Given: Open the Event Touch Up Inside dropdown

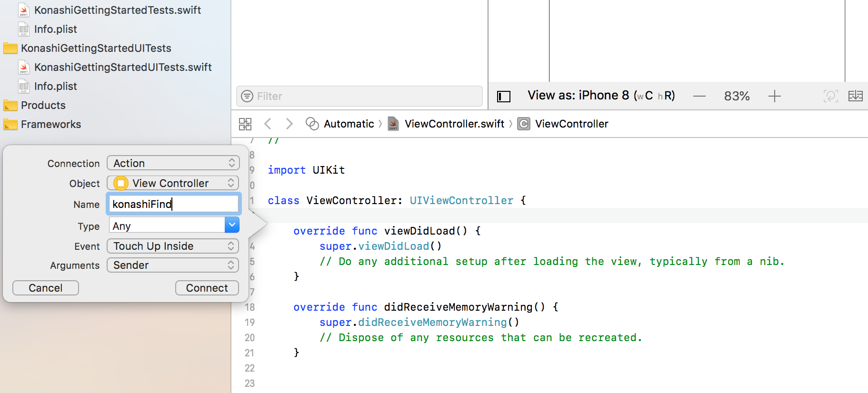Looking at the screenshot, I should coord(173,246).
